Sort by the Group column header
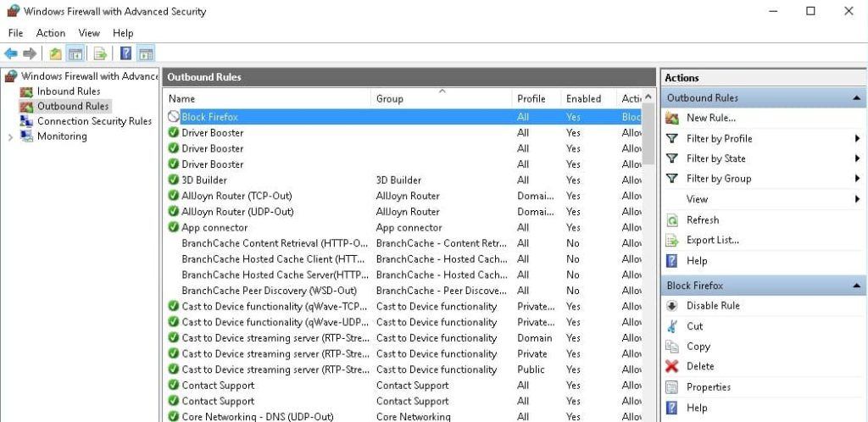The width and height of the screenshot is (868, 422). tap(441, 99)
